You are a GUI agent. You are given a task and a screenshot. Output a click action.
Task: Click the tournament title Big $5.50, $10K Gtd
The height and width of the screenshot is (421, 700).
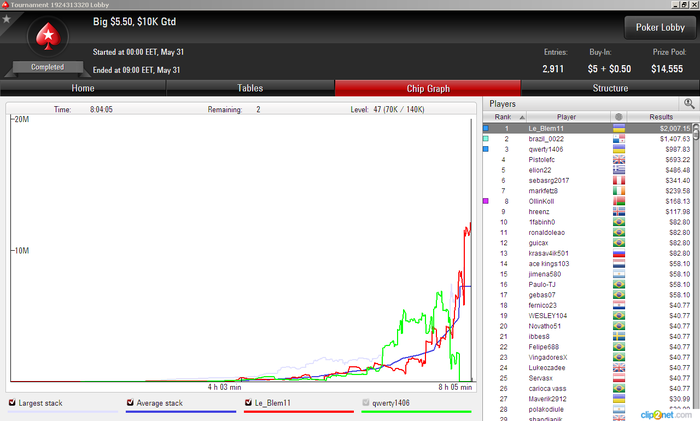(134, 22)
